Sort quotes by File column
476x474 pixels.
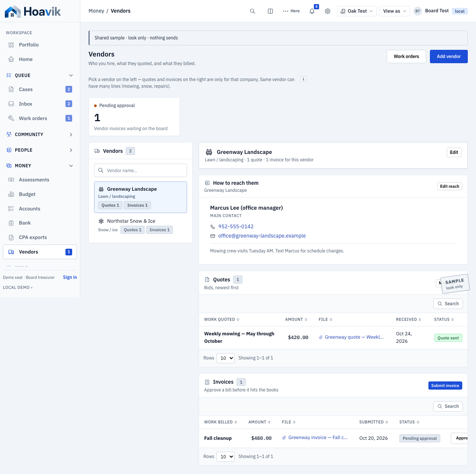click(x=325, y=319)
